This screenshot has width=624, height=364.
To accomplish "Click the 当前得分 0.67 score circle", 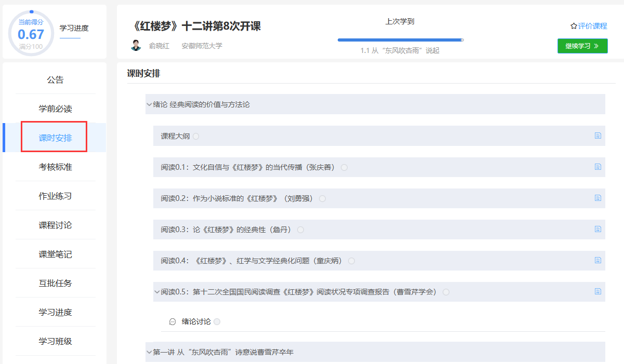I will pos(31,34).
